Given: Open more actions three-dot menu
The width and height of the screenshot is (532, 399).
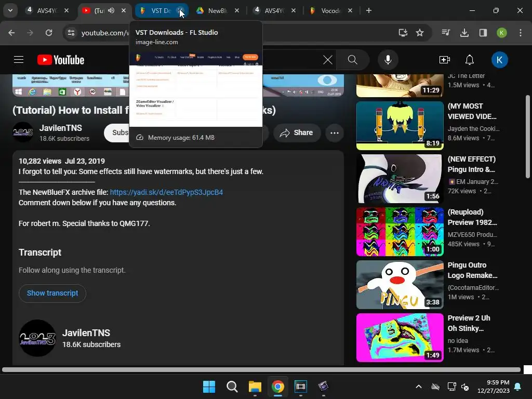Looking at the screenshot, I should click(335, 132).
